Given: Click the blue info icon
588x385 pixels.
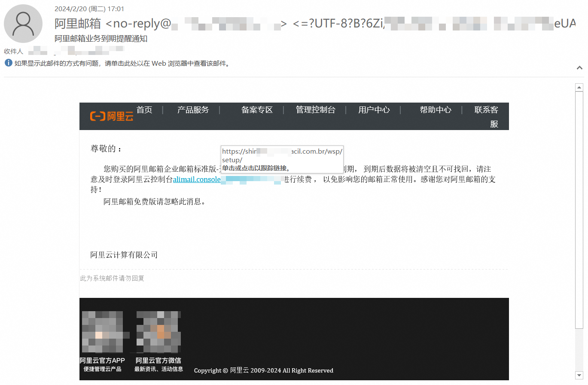Looking at the screenshot, I should (x=8, y=63).
